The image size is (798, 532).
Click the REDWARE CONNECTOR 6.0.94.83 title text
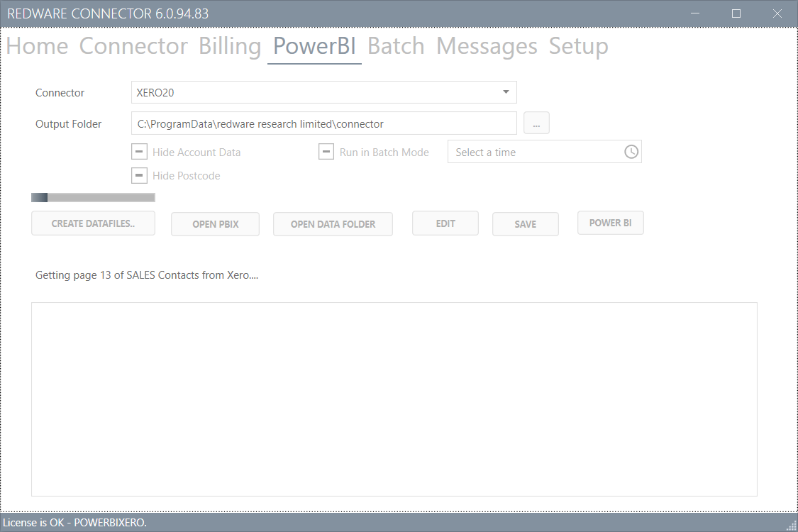click(108, 13)
